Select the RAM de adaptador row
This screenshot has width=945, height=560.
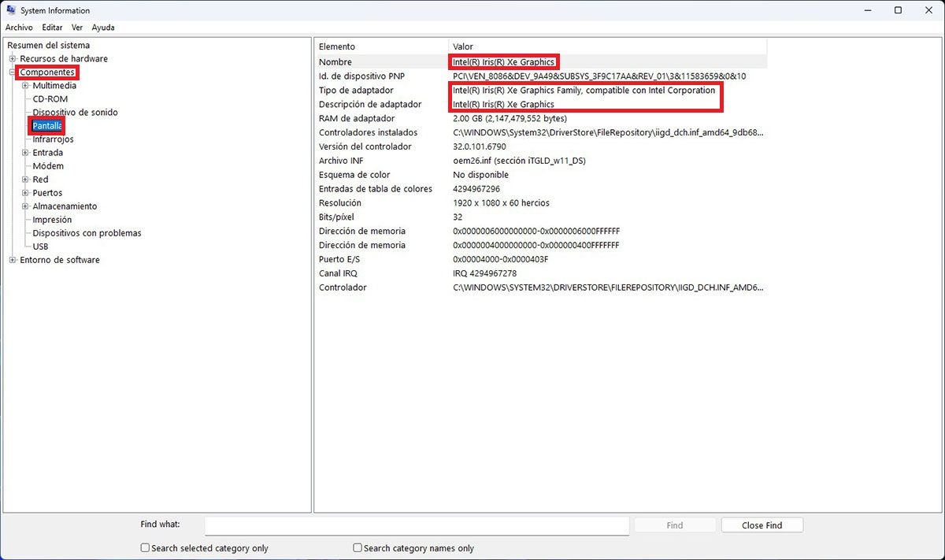(x=540, y=118)
